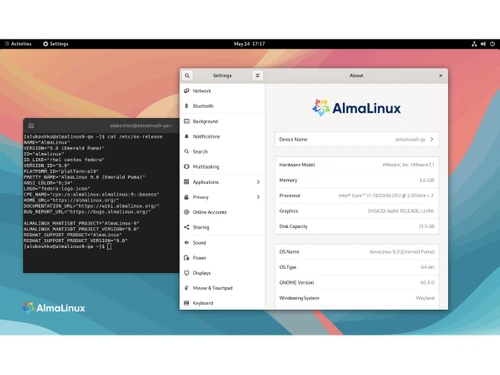Open the Settings app menu in top bar
500x375 pixels.
[56, 44]
